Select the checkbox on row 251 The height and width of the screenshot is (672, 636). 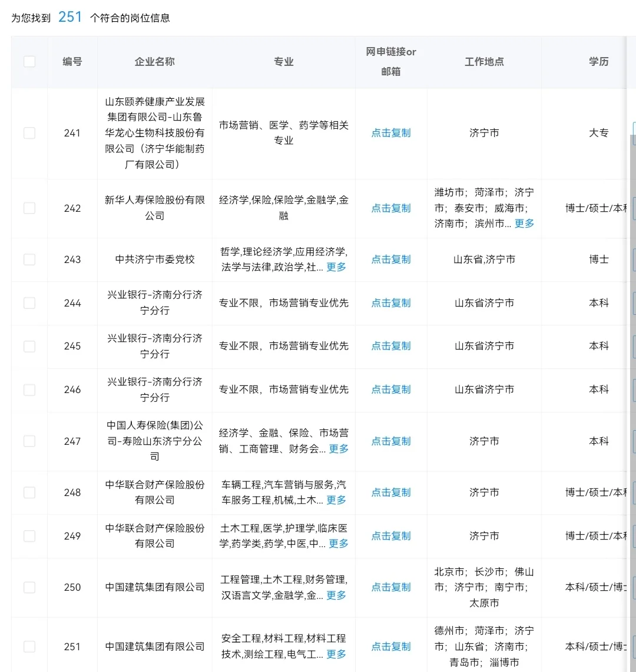coord(29,646)
